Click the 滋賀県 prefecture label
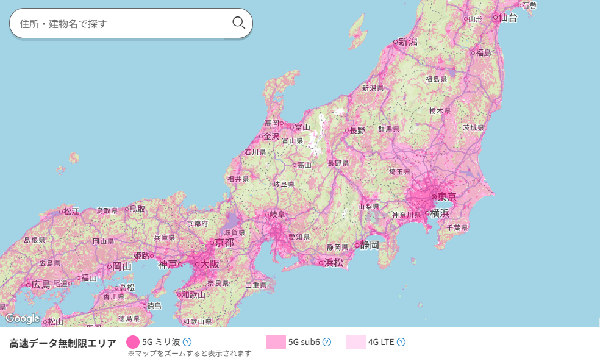Image resolution: width=600 pixels, height=364 pixels. [x=235, y=233]
